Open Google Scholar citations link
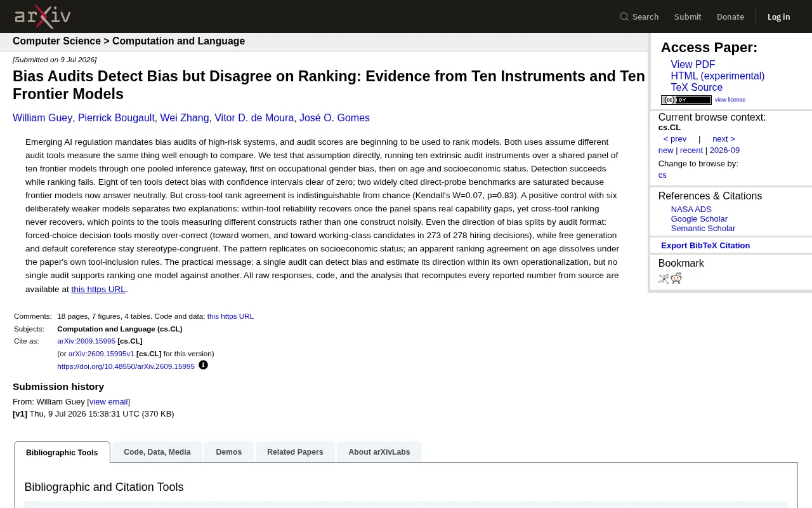Screen dimensions: 812x508 coord(699,219)
